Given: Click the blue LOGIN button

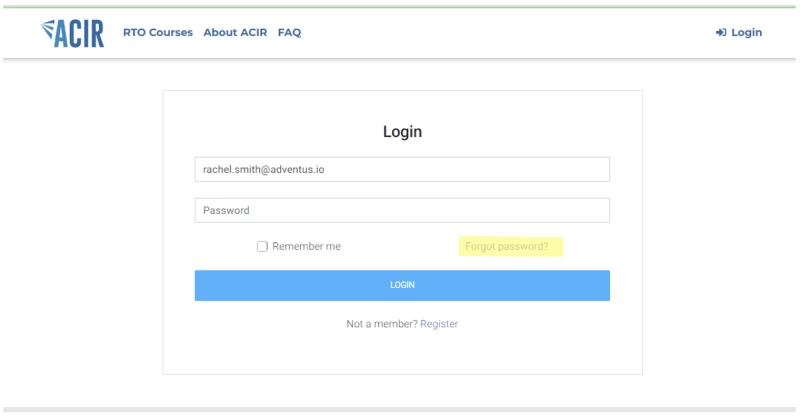Looking at the screenshot, I should (402, 285).
